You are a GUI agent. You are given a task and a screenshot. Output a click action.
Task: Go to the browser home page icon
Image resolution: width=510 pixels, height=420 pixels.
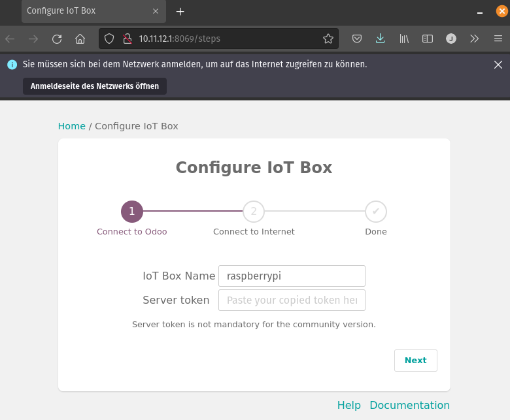(x=80, y=39)
